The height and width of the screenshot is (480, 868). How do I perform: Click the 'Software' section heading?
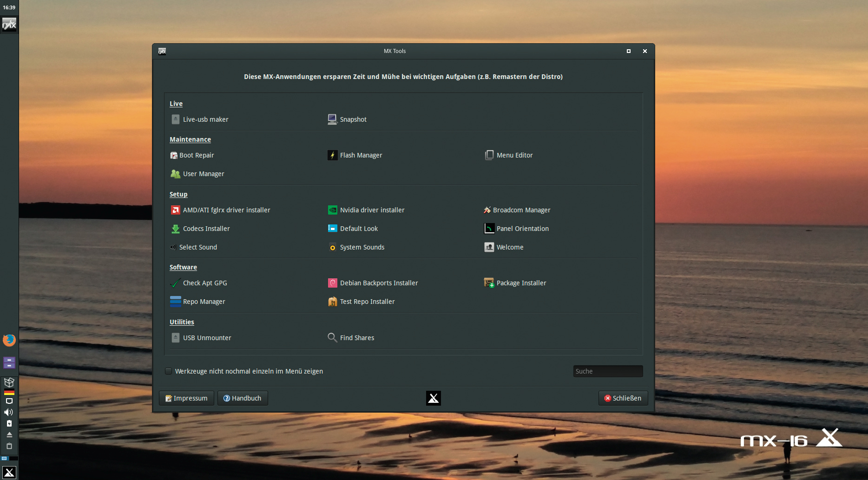coord(183,267)
